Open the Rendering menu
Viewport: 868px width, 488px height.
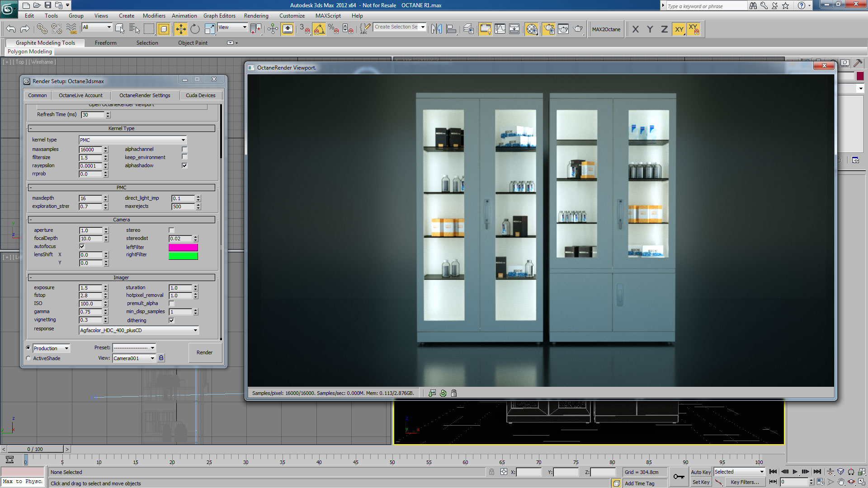[x=256, y=16]
